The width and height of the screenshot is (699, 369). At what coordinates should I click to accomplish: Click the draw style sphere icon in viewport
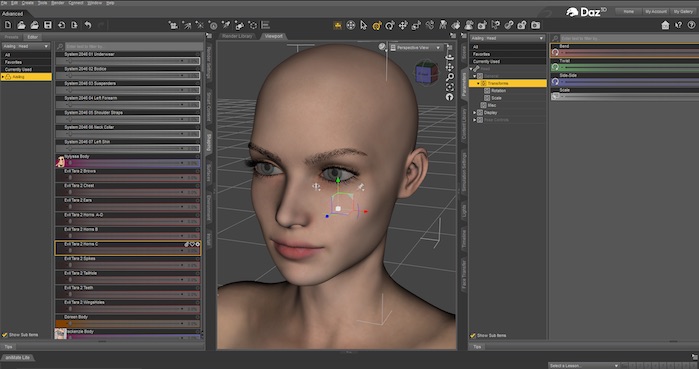382,47
